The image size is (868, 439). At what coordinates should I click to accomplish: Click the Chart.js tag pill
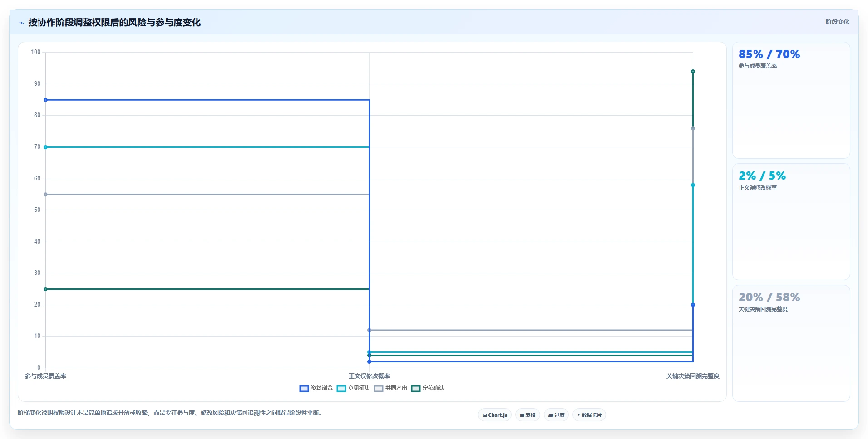tap(495, 415)
